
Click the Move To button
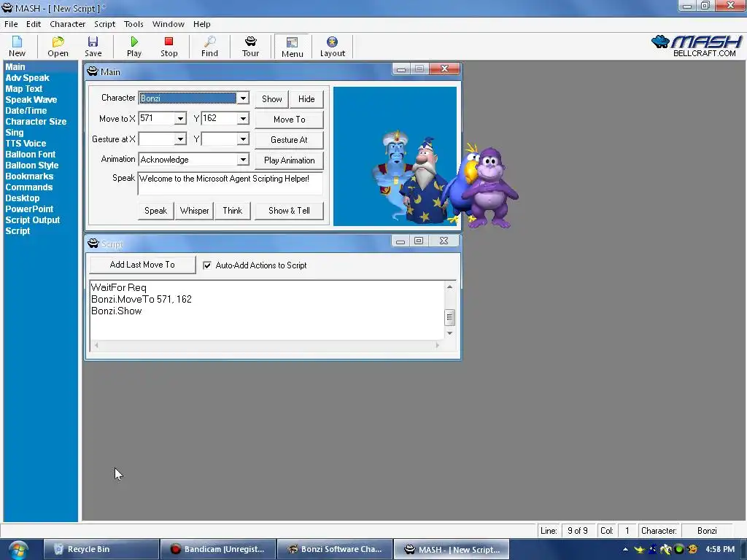coord(289,120)
